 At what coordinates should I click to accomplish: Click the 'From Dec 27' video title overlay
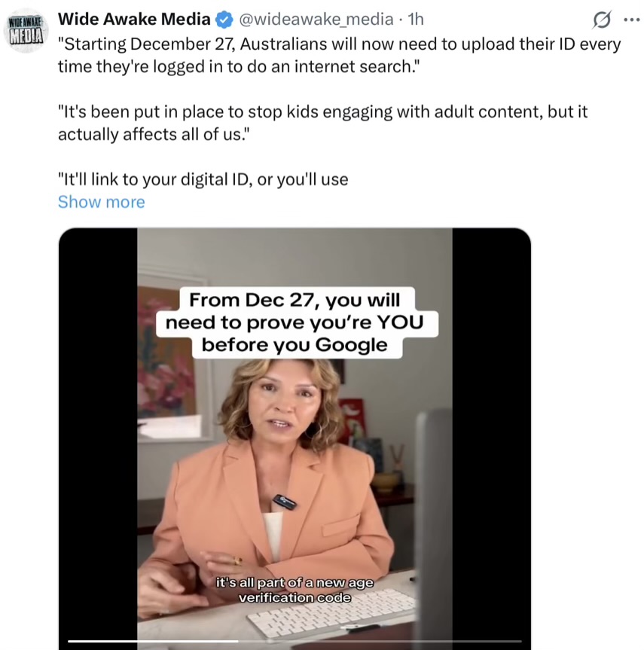(x=295, y=322)
